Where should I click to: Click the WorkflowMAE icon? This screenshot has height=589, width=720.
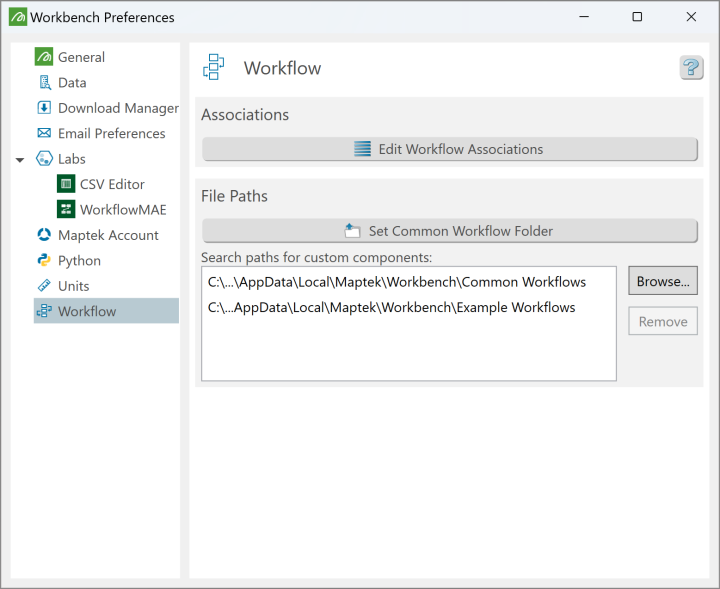(66, 209)
